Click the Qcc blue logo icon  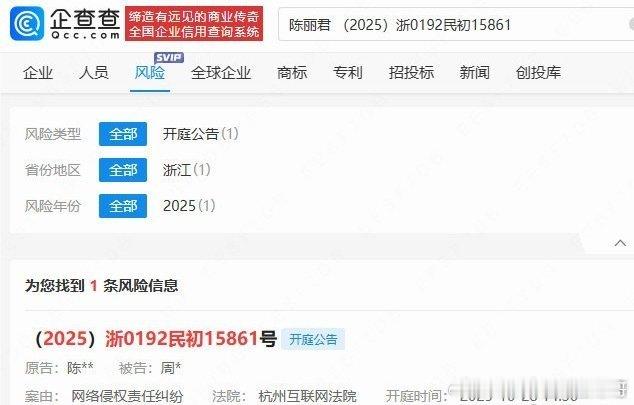click(x=27, y=24)
